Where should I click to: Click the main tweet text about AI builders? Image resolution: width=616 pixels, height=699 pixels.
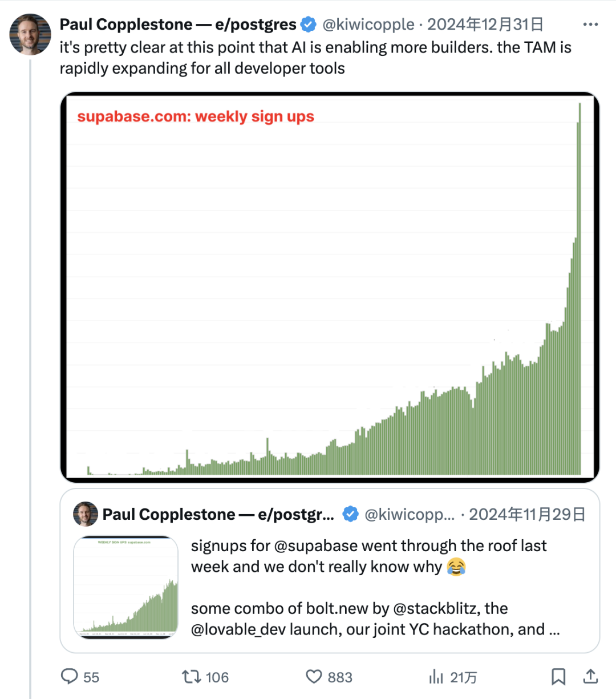coord(315,58)
